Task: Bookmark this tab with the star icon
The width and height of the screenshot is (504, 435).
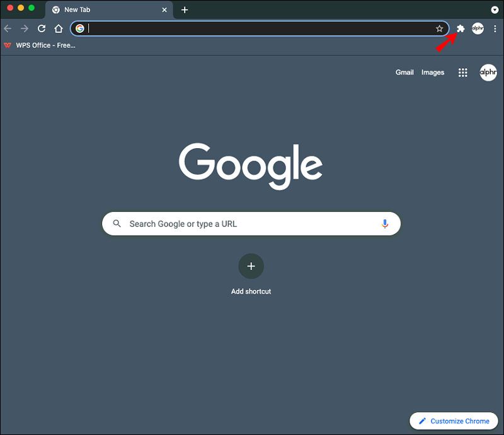Action: (x=439, y=28)
